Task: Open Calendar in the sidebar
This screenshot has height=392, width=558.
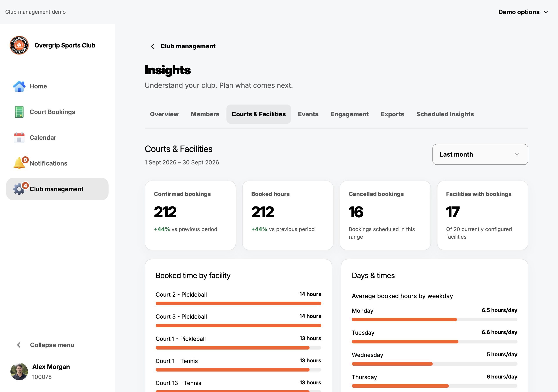Action: point(57,138)
